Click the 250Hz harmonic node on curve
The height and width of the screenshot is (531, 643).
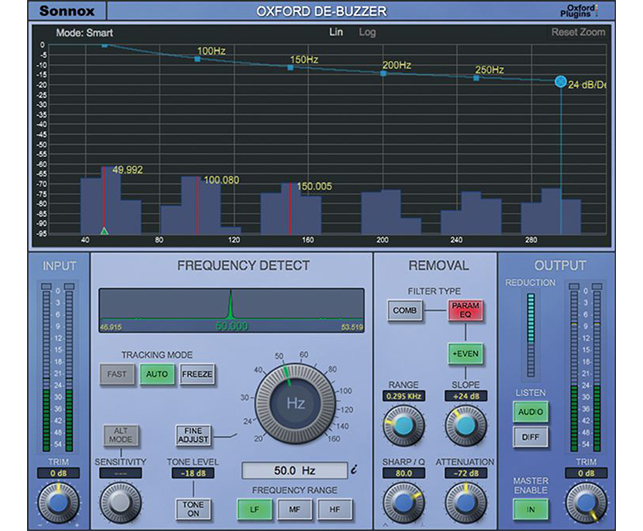coord(476,78)
